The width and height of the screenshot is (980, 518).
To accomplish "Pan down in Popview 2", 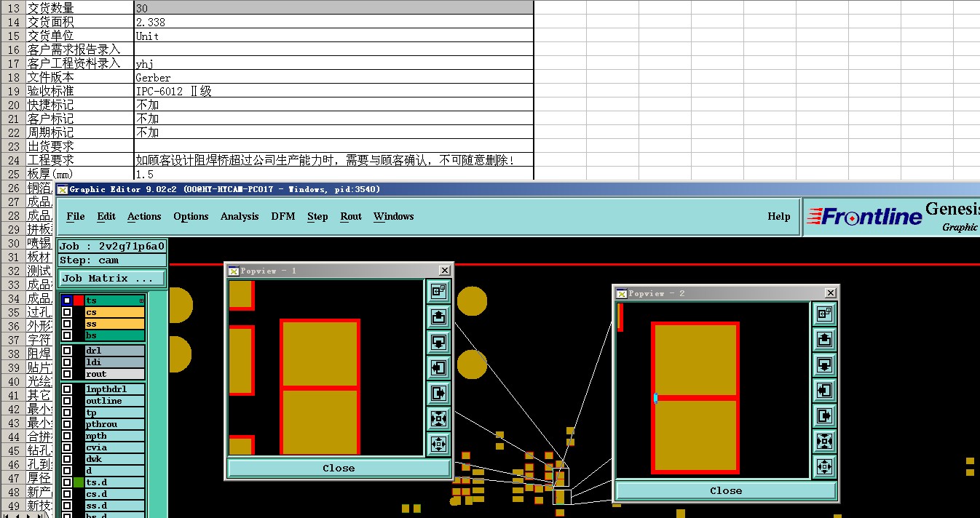I will (824, 365).
